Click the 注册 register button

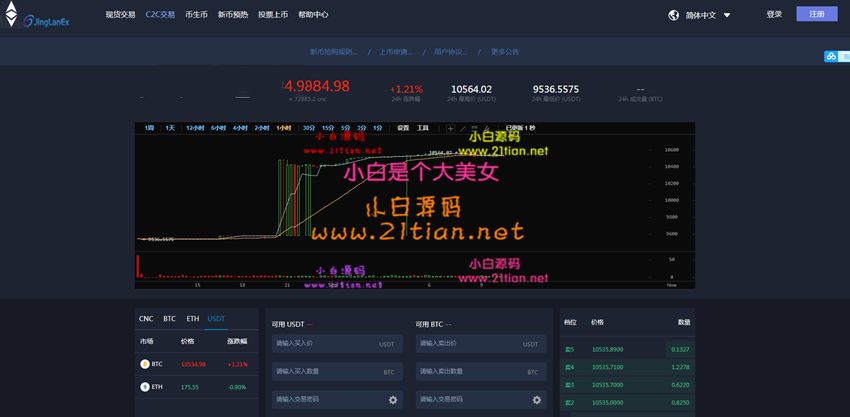coord(816,14)
